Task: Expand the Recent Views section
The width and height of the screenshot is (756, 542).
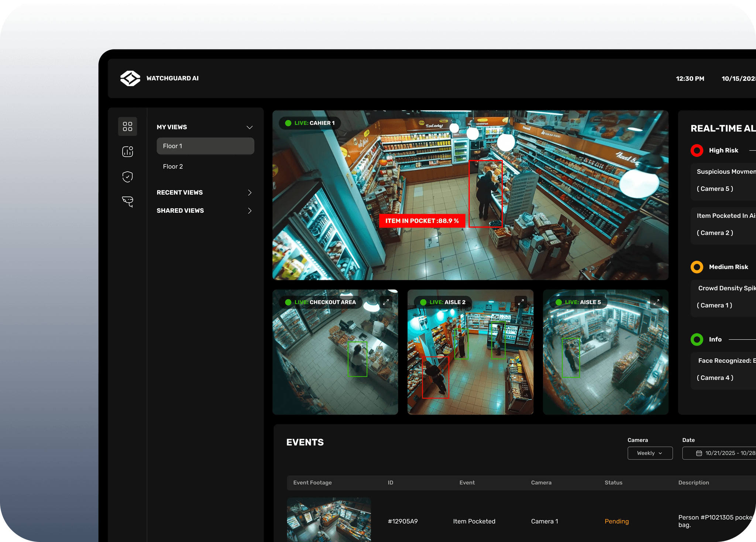Action: (250, 192)
